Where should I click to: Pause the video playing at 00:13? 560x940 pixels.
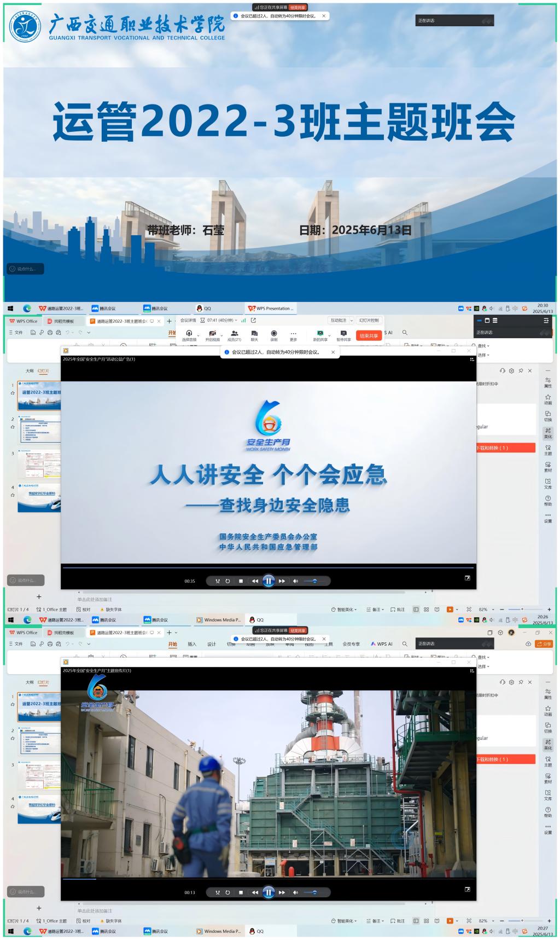coord(269,892)
